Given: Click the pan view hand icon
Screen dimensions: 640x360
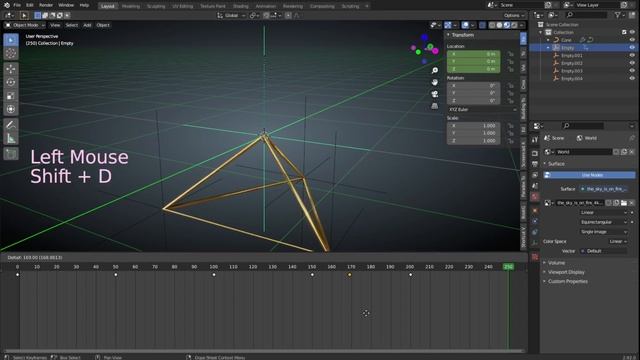Looking at the screenshot, I should 435,82.
